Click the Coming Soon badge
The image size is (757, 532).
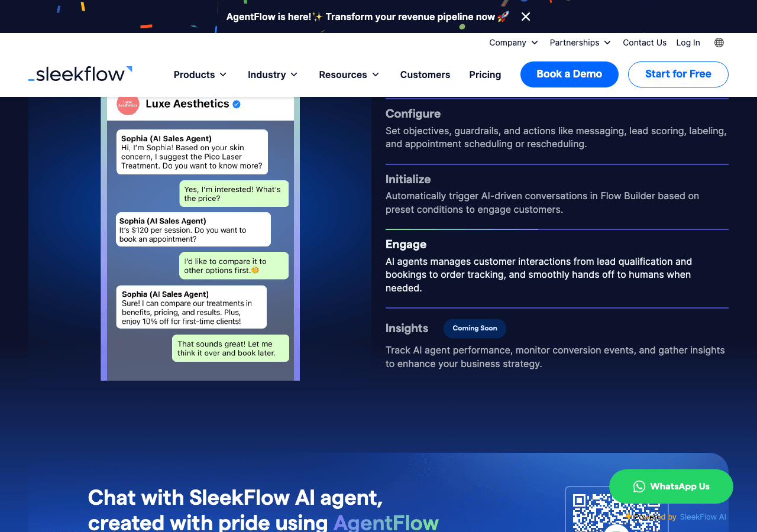click(x=475, y=328)
